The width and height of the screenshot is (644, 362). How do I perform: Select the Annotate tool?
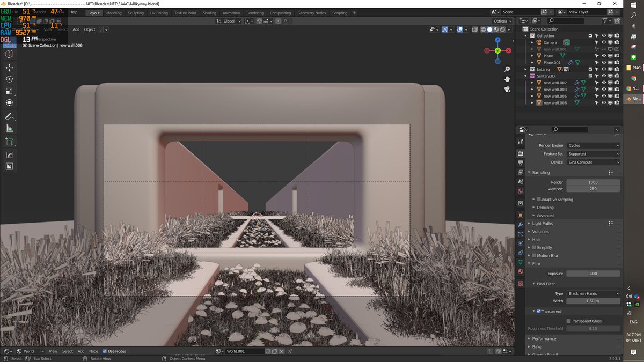pyautogui.click(x=9, y=116)
